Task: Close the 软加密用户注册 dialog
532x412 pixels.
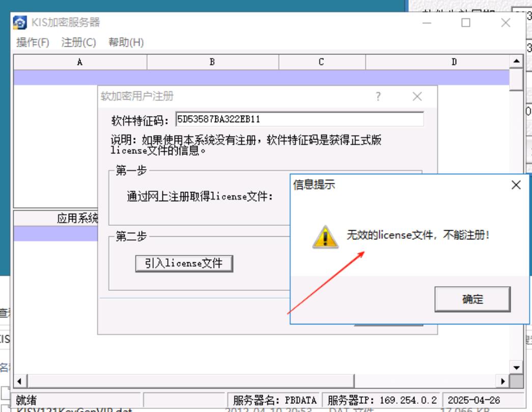Action: tap(417, 96)
